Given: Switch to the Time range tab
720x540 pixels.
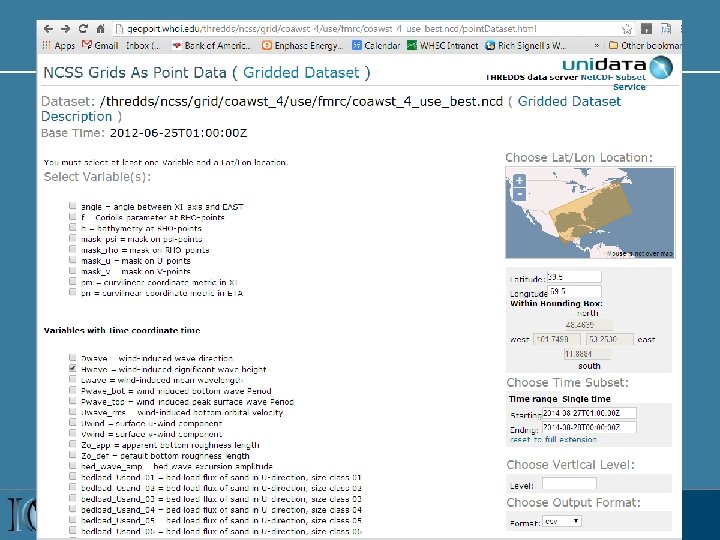Looking at the screenshot, I should coord(533,399).
